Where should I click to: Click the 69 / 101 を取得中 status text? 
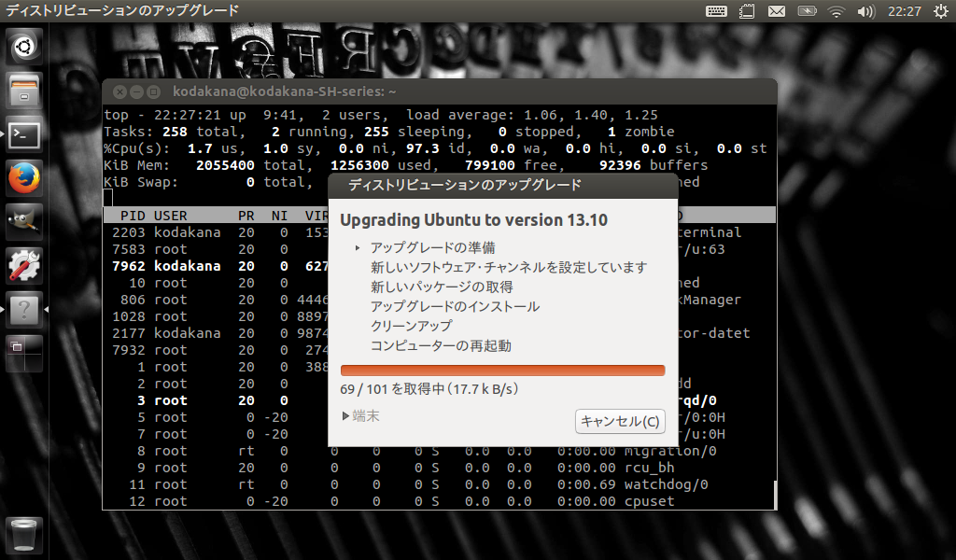tap(429, 389)
